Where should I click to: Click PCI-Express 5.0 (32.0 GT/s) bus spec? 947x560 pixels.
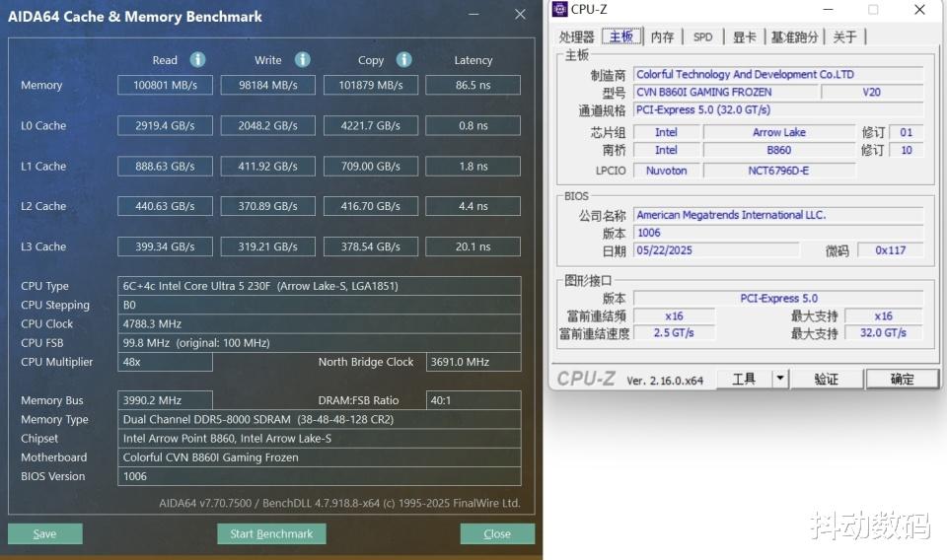tap(778, 109)
